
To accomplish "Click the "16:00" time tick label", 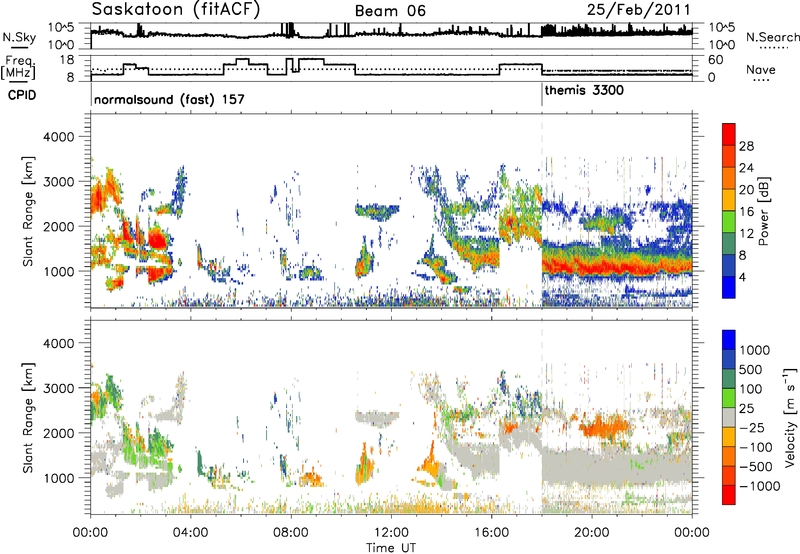I will point(491,533).
